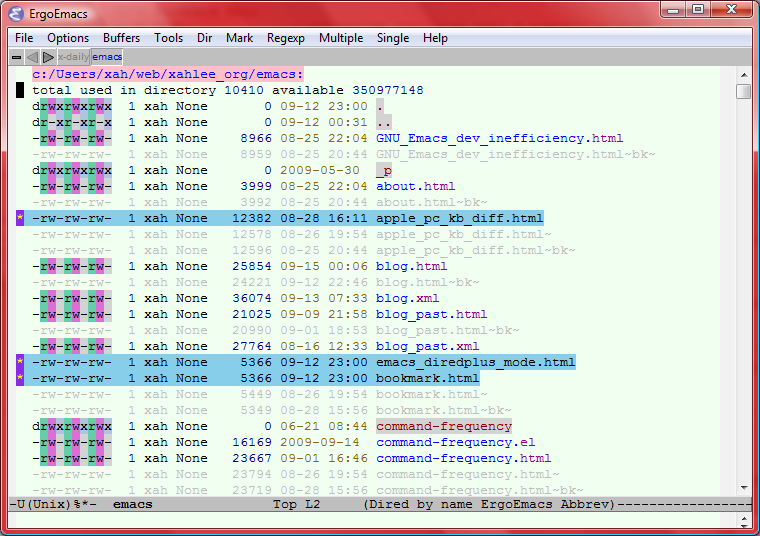Open the Dir menu

[205, 38]
